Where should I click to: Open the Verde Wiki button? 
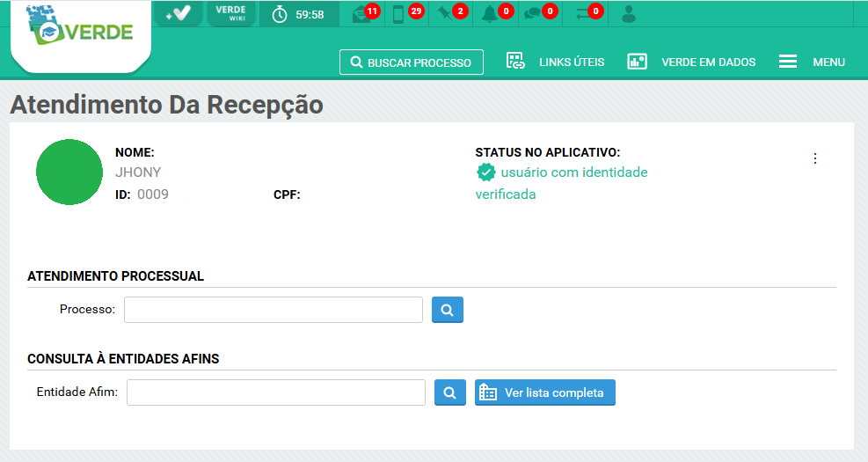pos(230,13)
